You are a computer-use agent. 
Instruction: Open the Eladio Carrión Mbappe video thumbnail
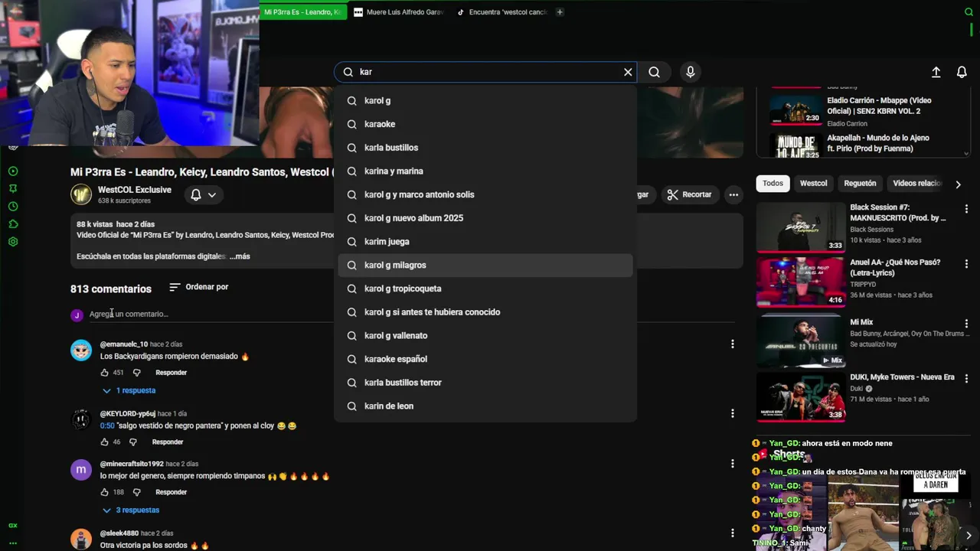(796, 110)
